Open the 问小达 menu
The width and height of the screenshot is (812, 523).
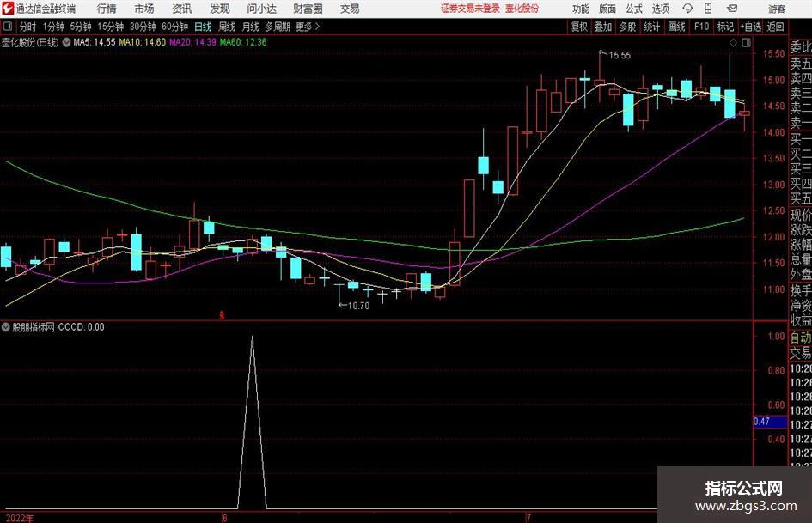coord(261,9)
